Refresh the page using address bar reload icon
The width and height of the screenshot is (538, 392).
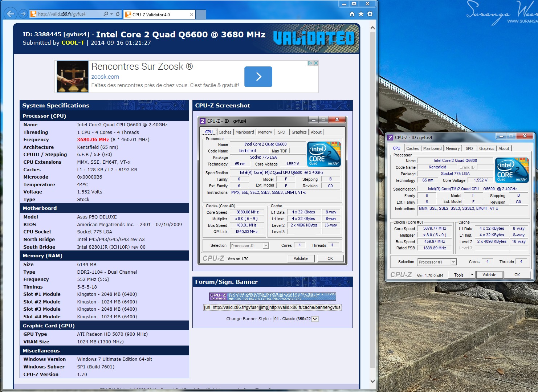click(x=118, y=14)
